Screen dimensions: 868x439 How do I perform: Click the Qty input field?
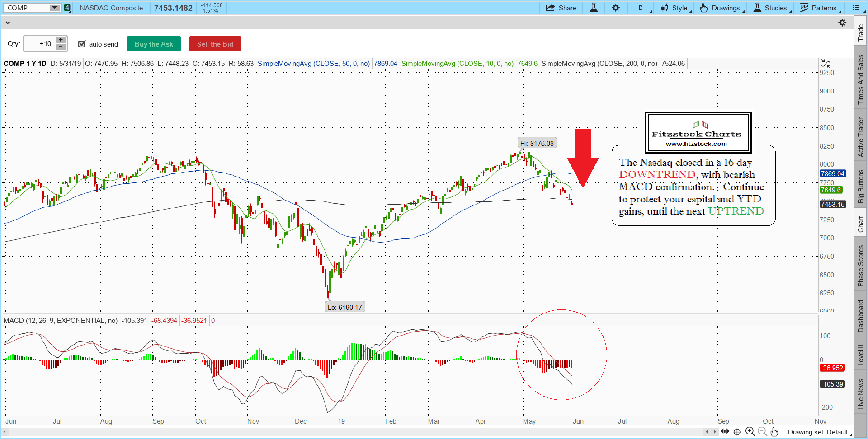[x=39, y=44]
